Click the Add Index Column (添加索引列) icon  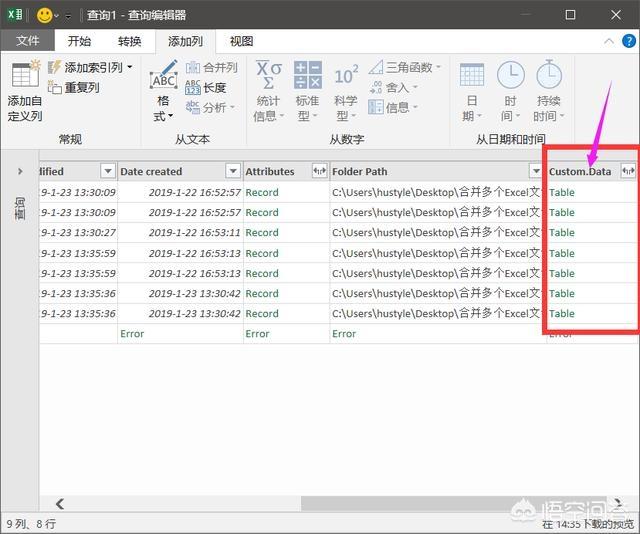pyautogui.click(x=55, y=67)
